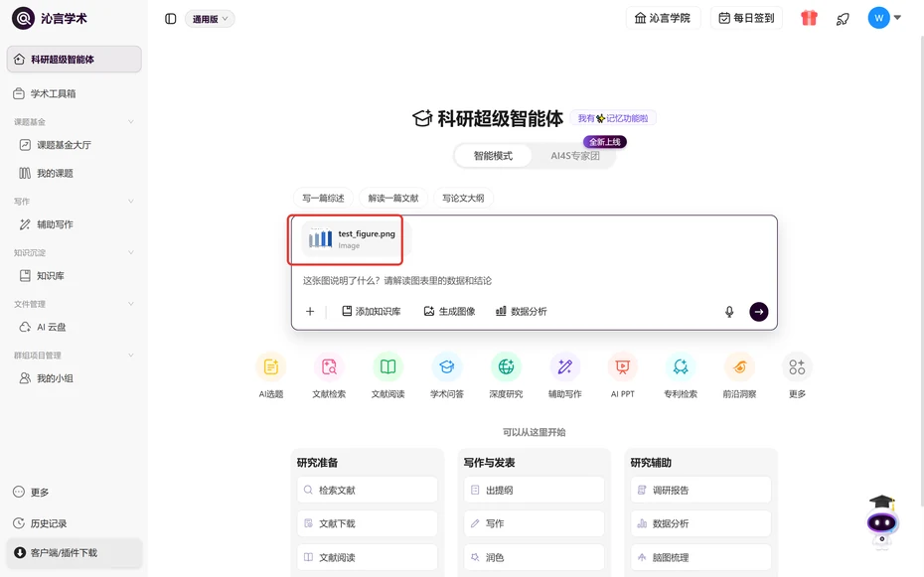Click 润色 under 写作与发表
The image size is (924, 577).
[534, 557]
